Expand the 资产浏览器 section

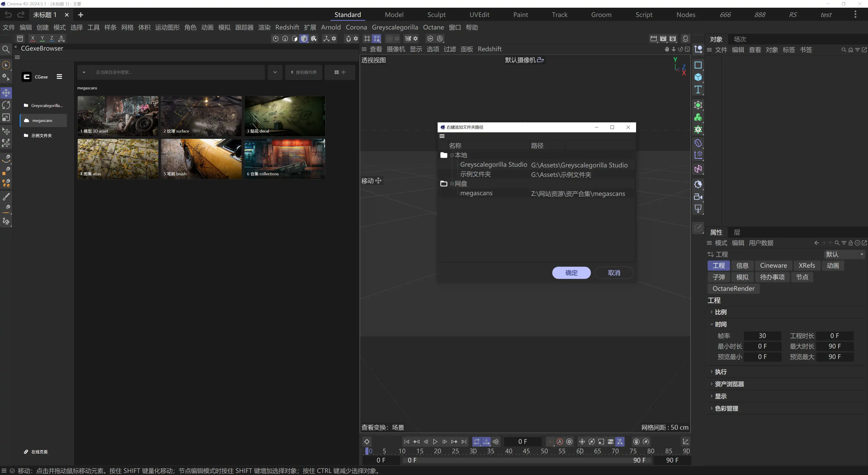click(712, 384)
